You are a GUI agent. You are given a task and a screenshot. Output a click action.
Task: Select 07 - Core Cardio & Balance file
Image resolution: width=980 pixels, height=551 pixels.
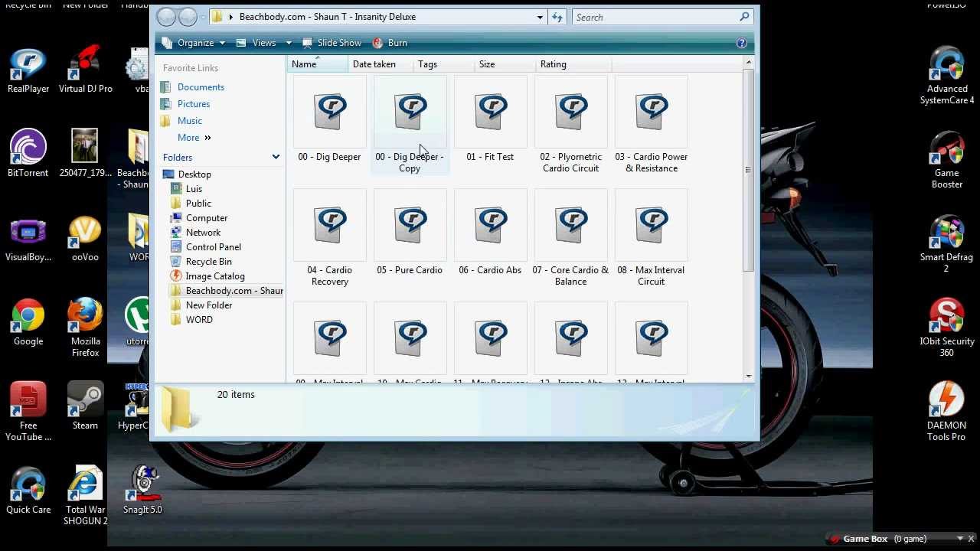[570, 238]
